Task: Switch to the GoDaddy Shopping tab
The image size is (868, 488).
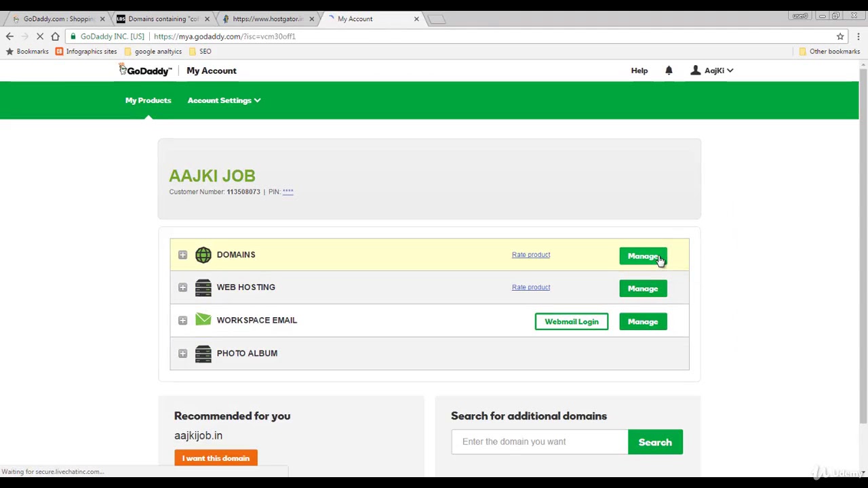Action: [58, 19]
